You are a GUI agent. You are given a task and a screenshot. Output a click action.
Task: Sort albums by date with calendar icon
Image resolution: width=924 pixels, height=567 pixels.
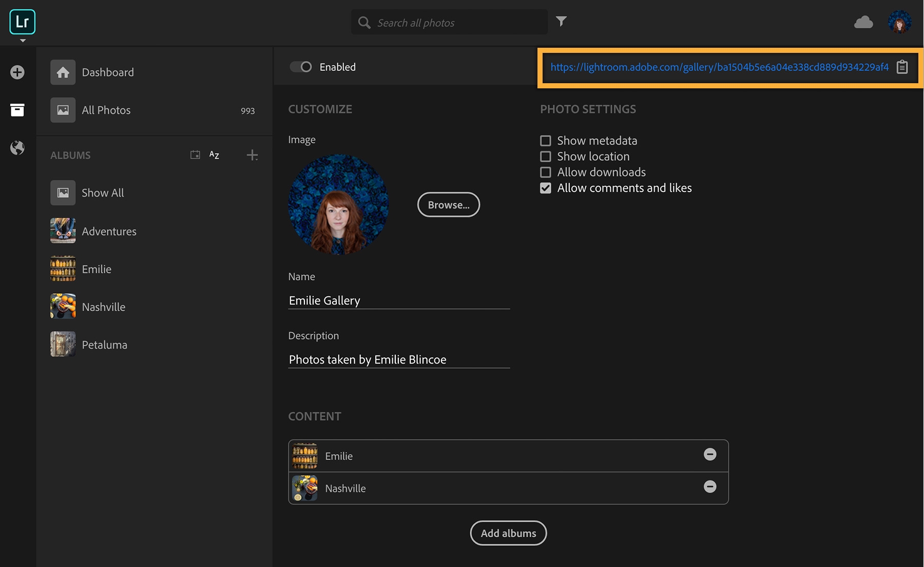coord(195,155)
